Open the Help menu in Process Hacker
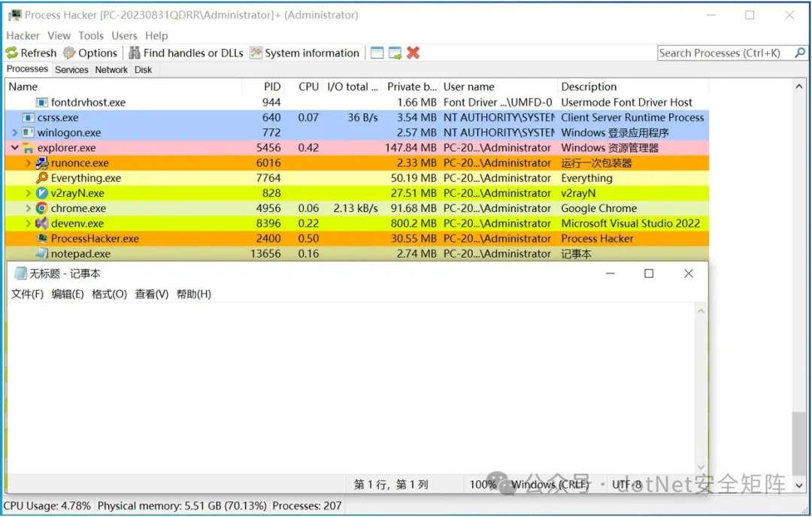Viewport: 812px width, 517px height. 156,36
